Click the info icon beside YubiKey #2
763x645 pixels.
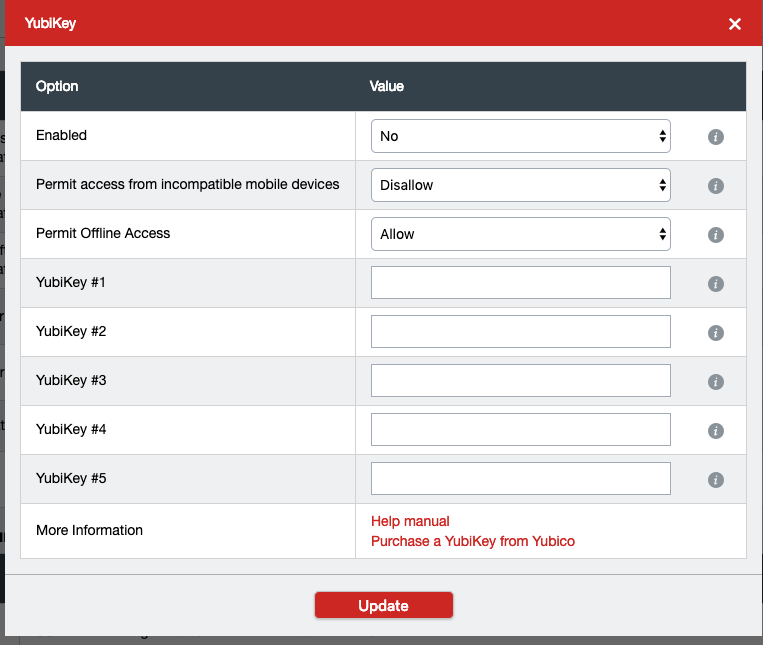(x=715, y=333)
